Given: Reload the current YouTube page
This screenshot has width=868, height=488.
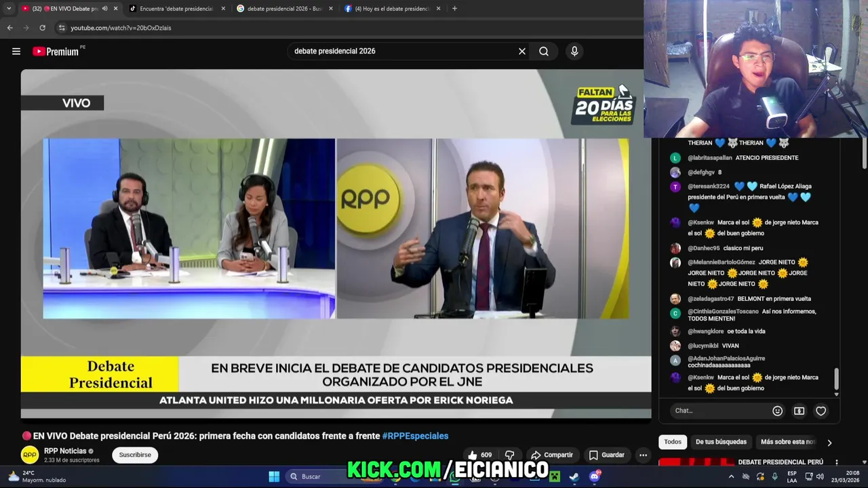Looking at the screenshot, I should (42, 28).
